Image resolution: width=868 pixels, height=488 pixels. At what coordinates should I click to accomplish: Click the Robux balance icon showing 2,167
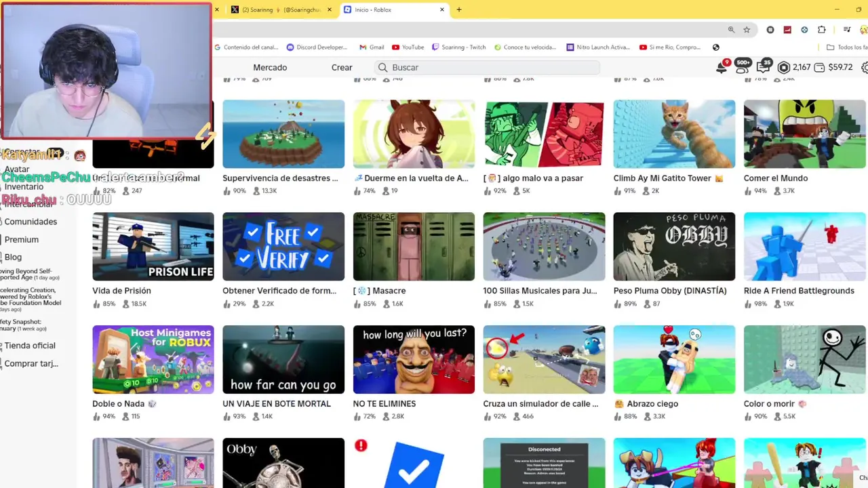point(784,67)
